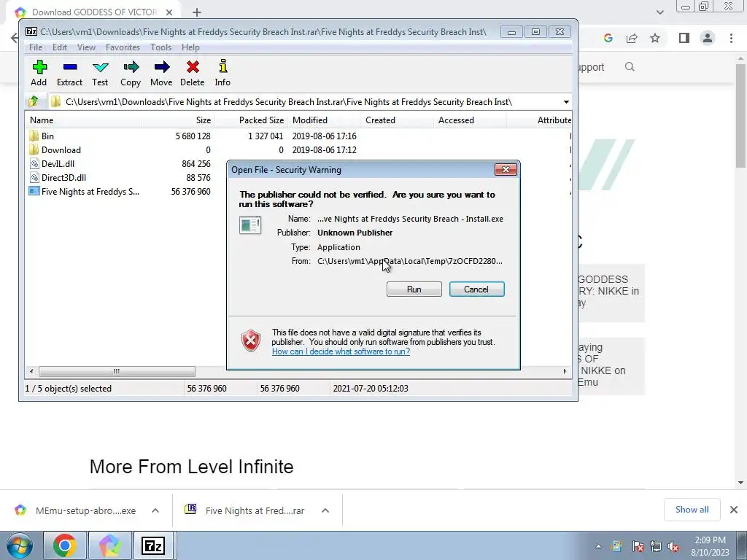The height and width of the screenshot is (560, 747).
Task: Close the GODDESS OF VICTORY browser tab
Action: pyautogui.click(x=169, y=12)
